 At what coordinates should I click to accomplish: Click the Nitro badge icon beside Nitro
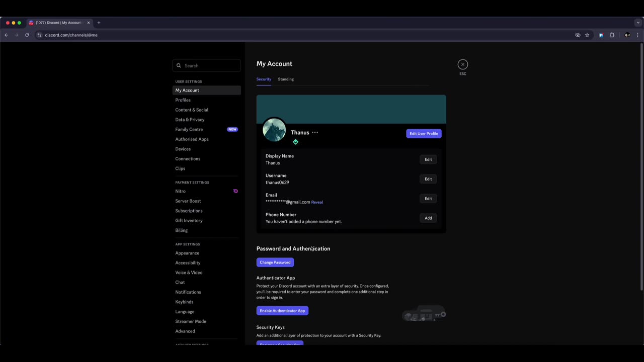tap(235, 191)
